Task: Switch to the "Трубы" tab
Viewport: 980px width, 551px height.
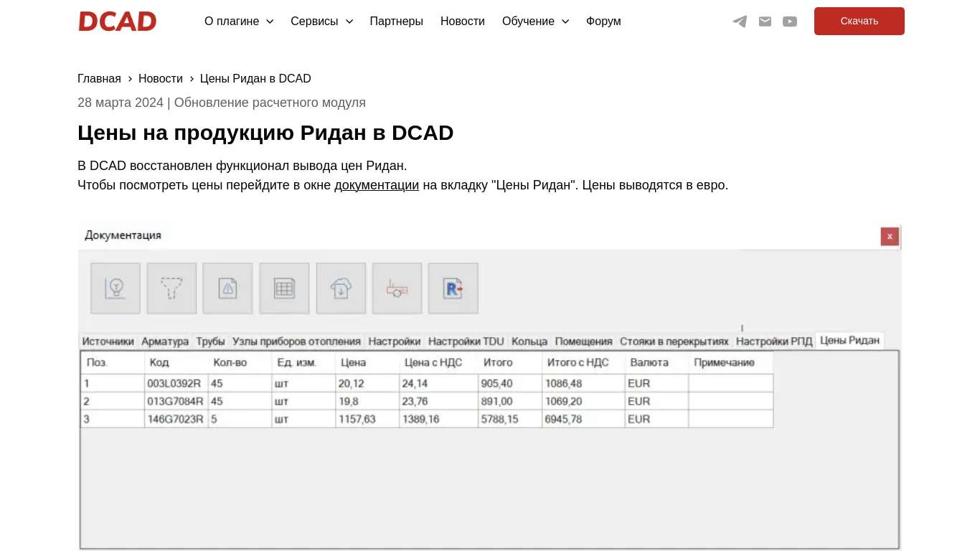Action: coord(210,341)
